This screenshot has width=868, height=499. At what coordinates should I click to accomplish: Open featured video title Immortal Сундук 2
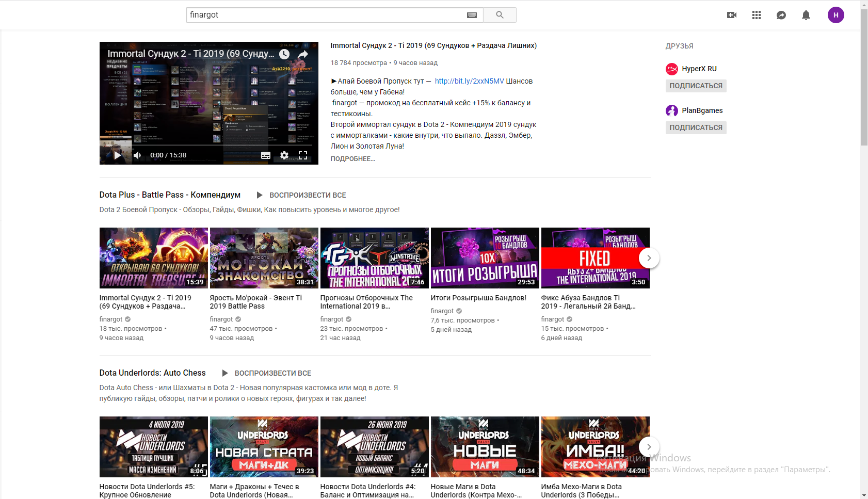[x=433, y=45]
